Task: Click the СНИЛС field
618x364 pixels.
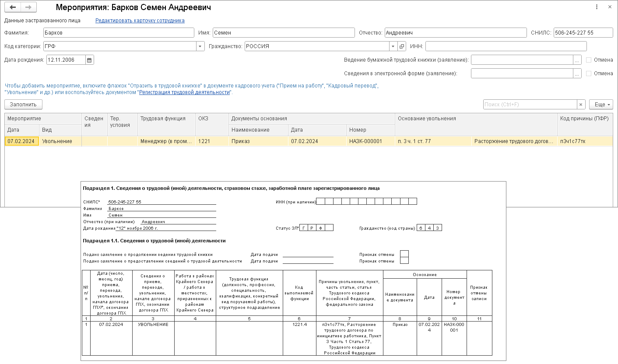Action: click(583, 33)
